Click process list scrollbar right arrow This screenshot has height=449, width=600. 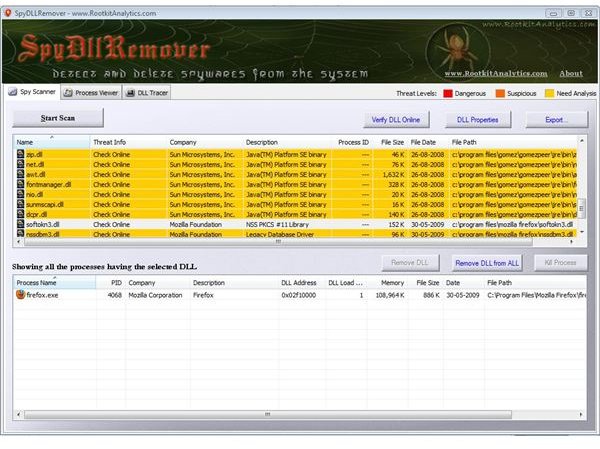tap(581, 414)
